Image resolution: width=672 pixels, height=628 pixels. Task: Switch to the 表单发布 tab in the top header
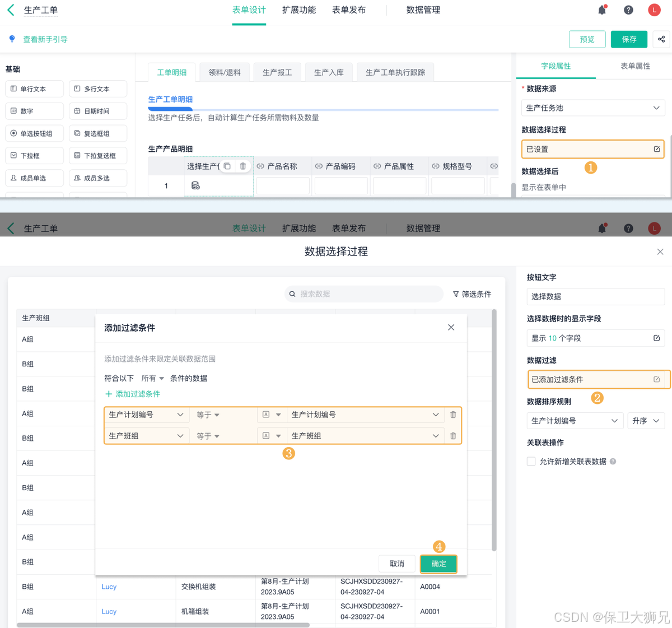[349, 10]
